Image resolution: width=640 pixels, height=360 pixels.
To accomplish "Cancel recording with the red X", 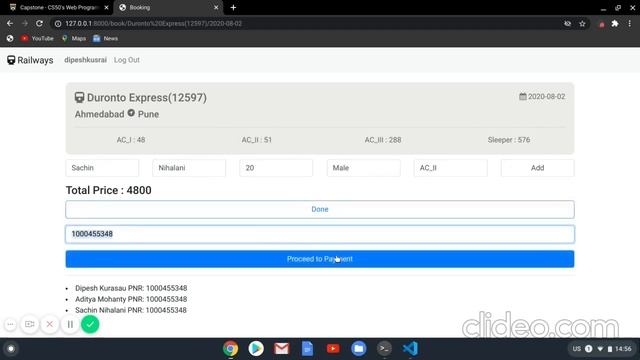I will (50, 324).
